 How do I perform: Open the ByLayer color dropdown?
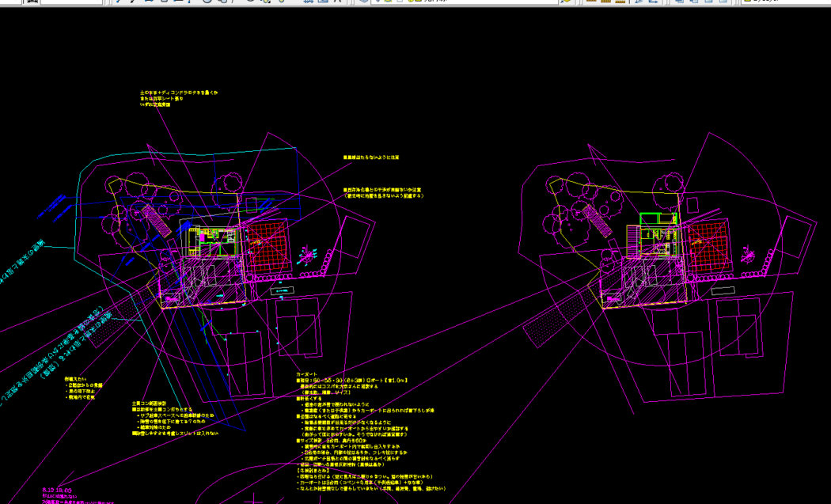pyautogui.click(x=784, y=2)
